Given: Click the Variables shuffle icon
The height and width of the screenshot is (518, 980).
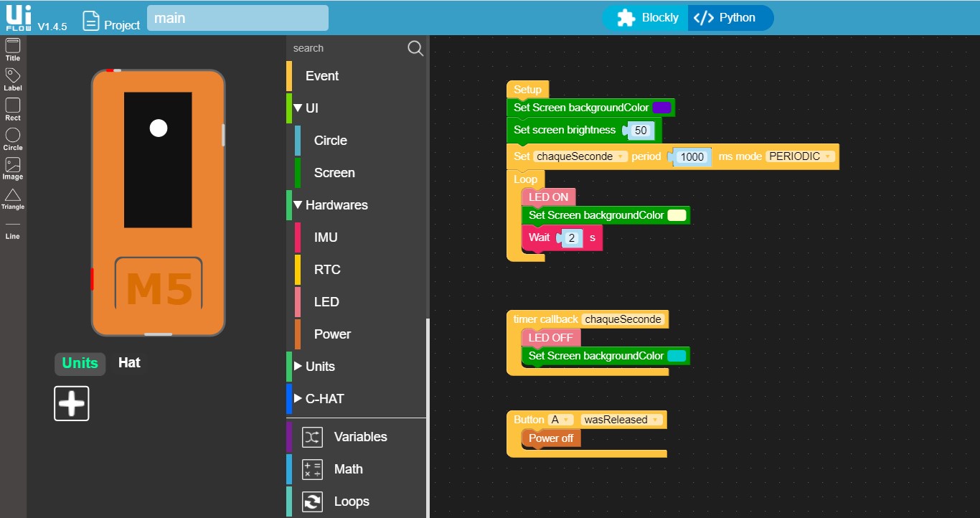Looking at the screenshot, I should coord(312,437).
